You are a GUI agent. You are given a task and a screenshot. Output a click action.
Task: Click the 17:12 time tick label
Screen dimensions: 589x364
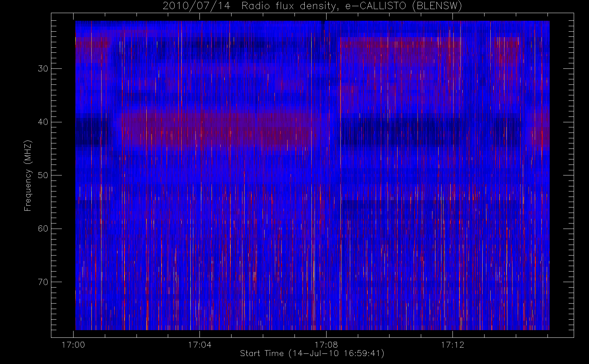452,344
